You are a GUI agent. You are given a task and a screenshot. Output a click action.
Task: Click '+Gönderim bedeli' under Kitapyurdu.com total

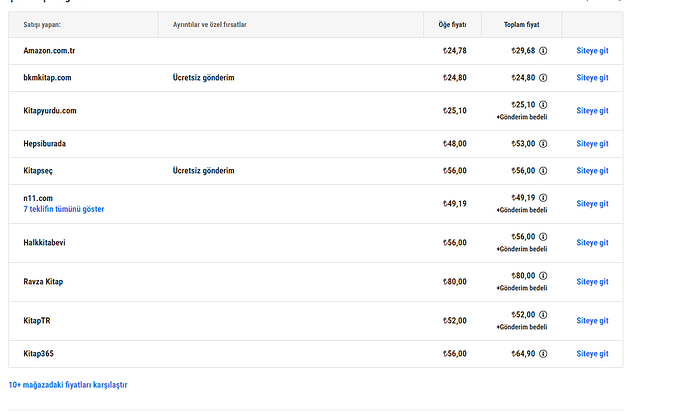[522, 117]
